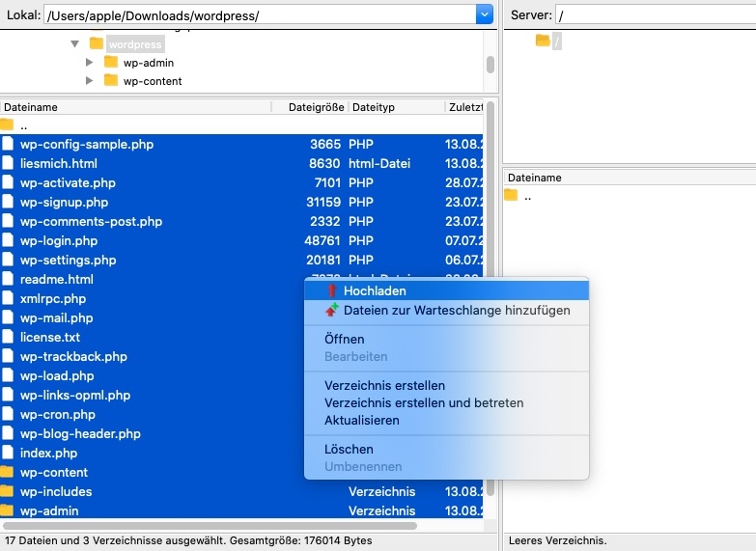Click the red Hochladen upload arrow icon

(x=332, y=290)
